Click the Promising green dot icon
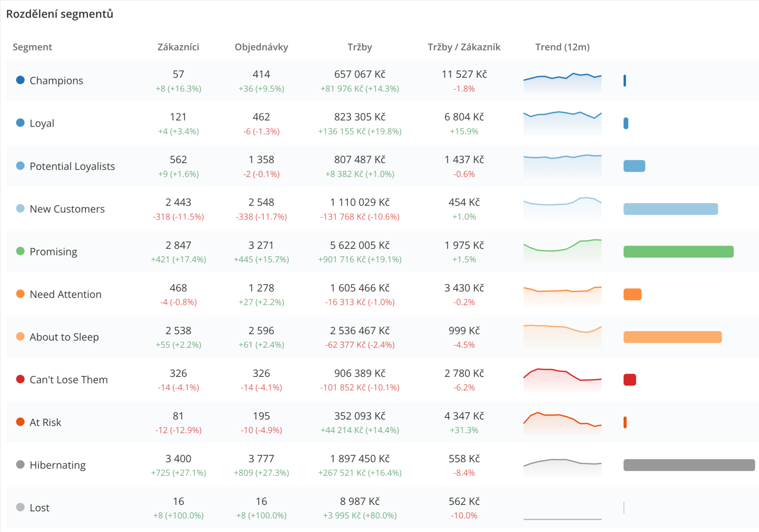The height and width of the screenshot is (532, 759). tap(20, 251)
